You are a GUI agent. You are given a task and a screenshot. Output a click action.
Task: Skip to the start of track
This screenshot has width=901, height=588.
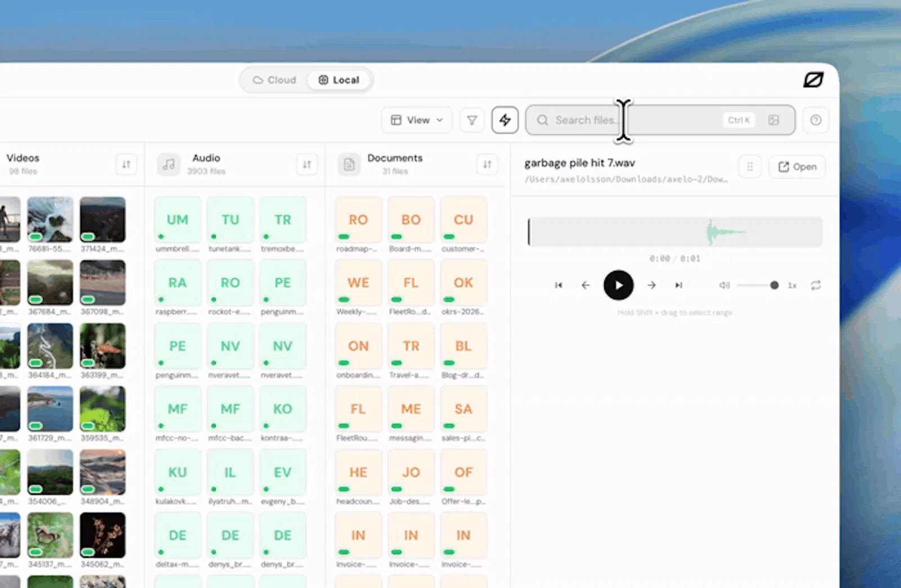558,285
